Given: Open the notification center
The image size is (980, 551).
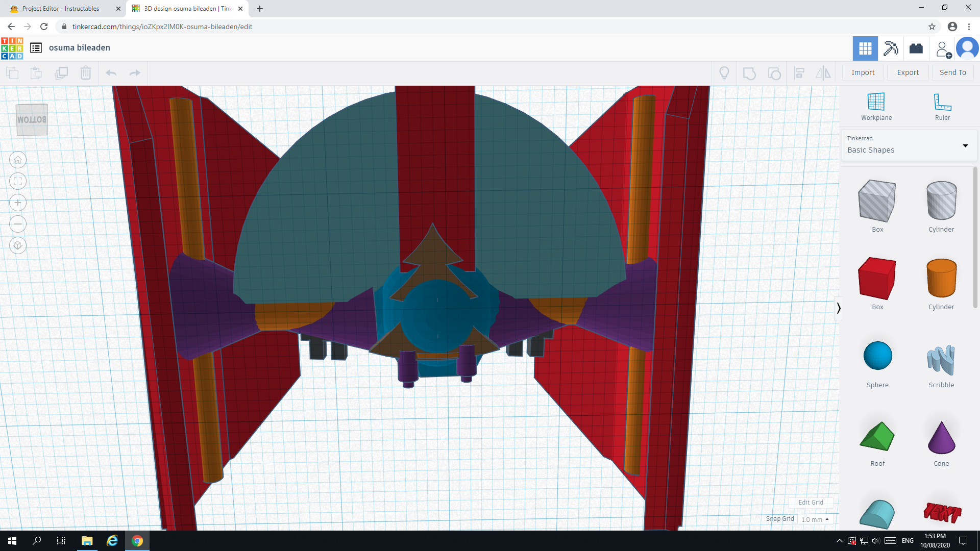Looking at the screenshot, I should [963, 541].
